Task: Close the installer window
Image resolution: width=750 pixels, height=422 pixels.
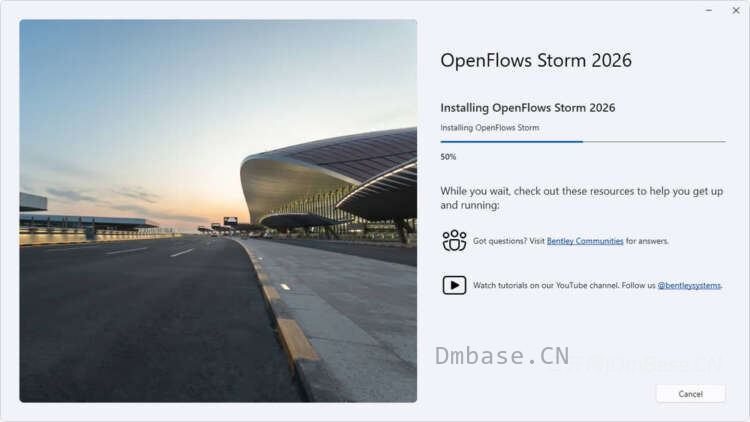Action: click(736, 10)
